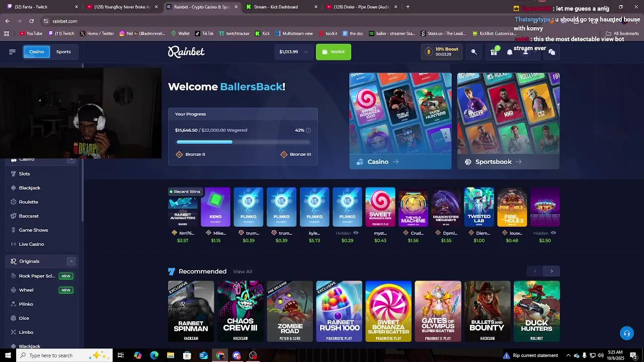This screenshot has height=362, width=644.
Task: Open the TikTok bookmark
Action: pyautogui.click(x=204, y=34)
